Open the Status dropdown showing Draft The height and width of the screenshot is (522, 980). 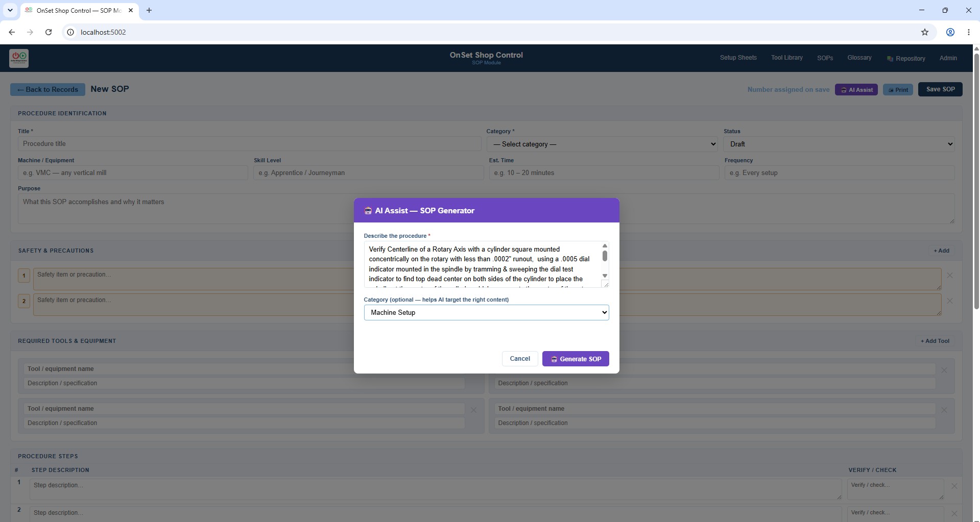click(839, 144)
